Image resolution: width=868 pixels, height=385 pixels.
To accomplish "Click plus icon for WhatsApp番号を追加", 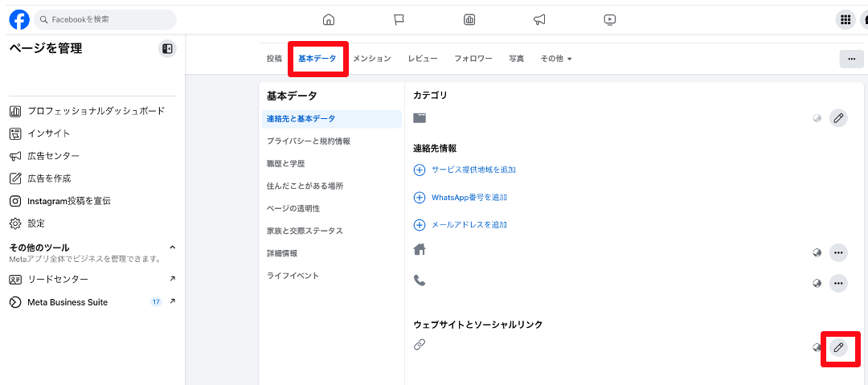I will click(x=420, y=197).
